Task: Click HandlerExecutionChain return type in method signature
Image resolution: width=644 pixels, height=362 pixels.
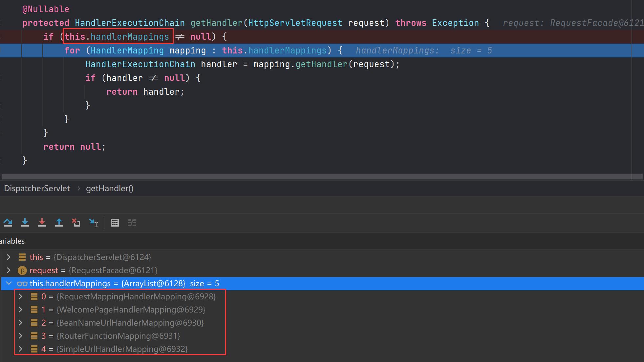Action: [x=130, y=23]
